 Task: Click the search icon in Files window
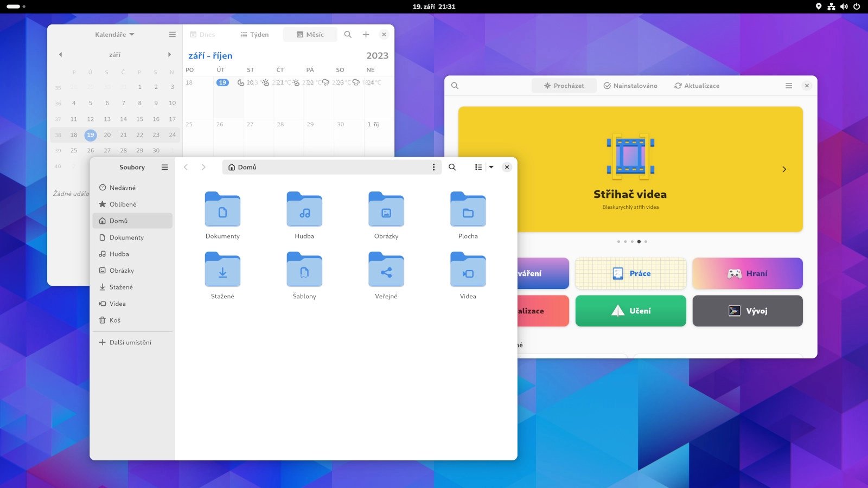click(x=452, y=167)
